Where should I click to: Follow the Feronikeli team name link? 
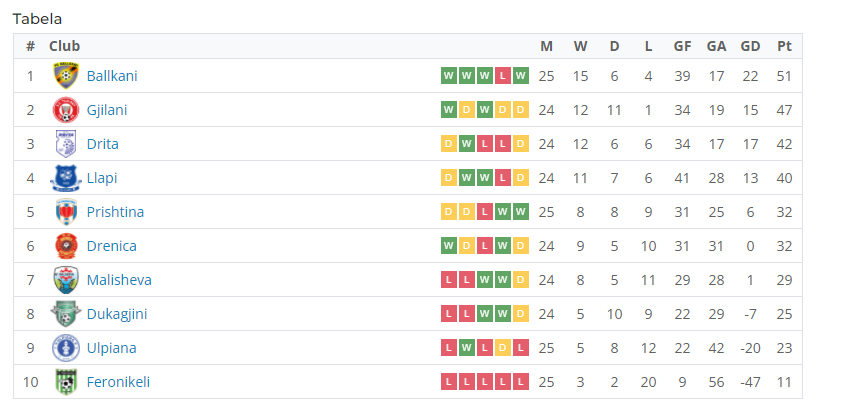(119, 382)
